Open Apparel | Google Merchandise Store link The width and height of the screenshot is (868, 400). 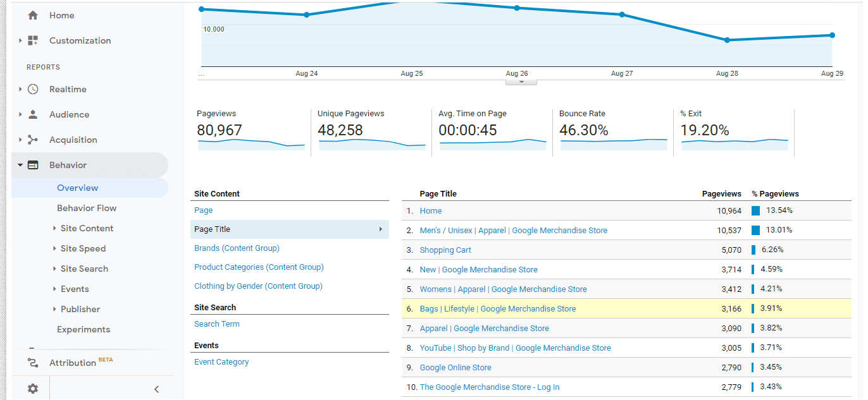(x=485, y=329)
